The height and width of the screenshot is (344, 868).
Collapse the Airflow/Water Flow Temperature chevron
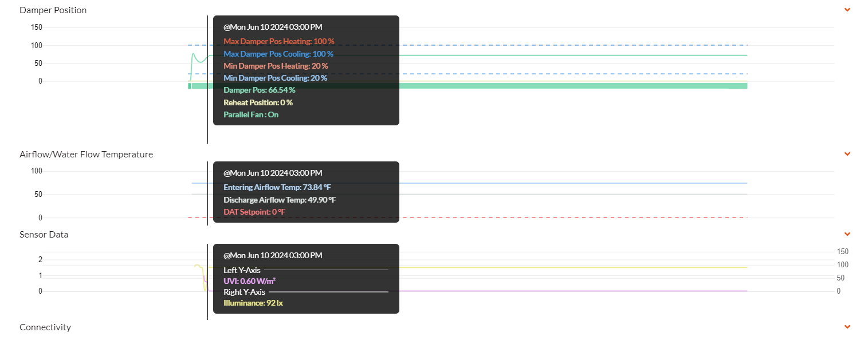click(x=847, y=154)
